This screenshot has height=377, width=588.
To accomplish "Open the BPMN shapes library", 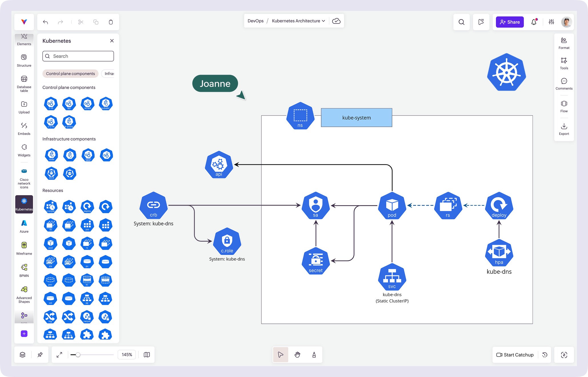I will (x=24, y=271).
